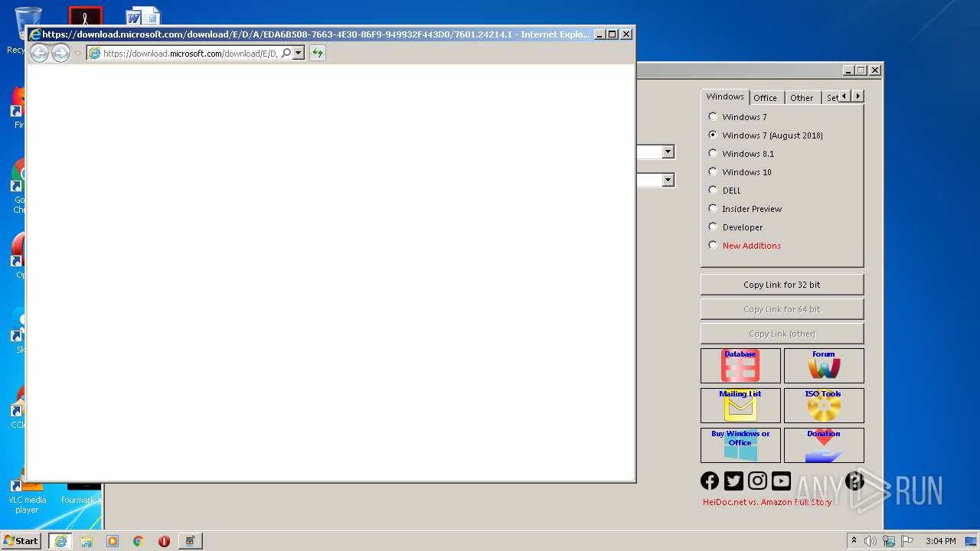
Task: Open the partially visible Settings tab
Action: [830, 98]
